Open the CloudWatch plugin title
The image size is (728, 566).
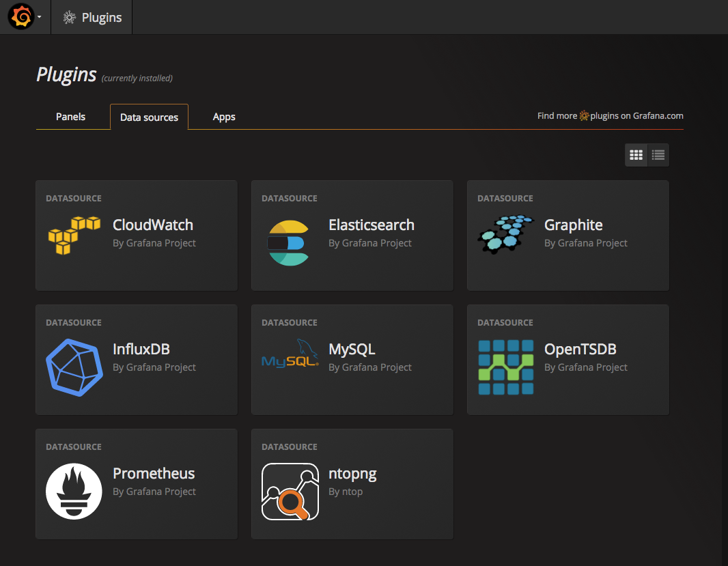(x=153, y=225)
